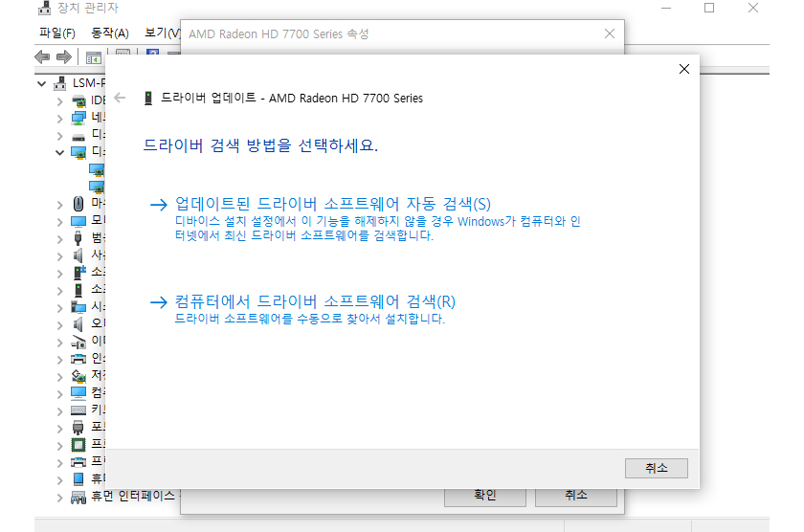Image resolution: width=804 pixels, height=532 pixels.
Task: Select the speaker icon on the 사 row
Action: click(x=78, y=255)
